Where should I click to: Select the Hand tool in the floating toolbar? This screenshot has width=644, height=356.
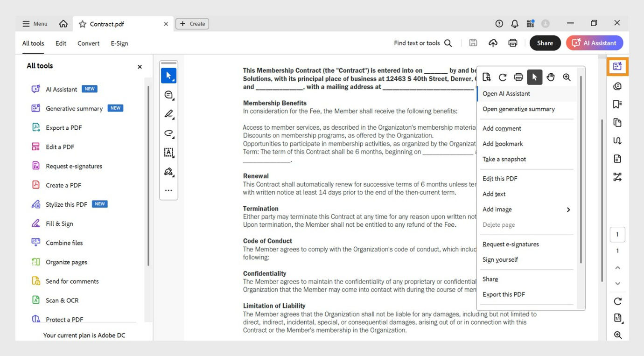point(551,77)
